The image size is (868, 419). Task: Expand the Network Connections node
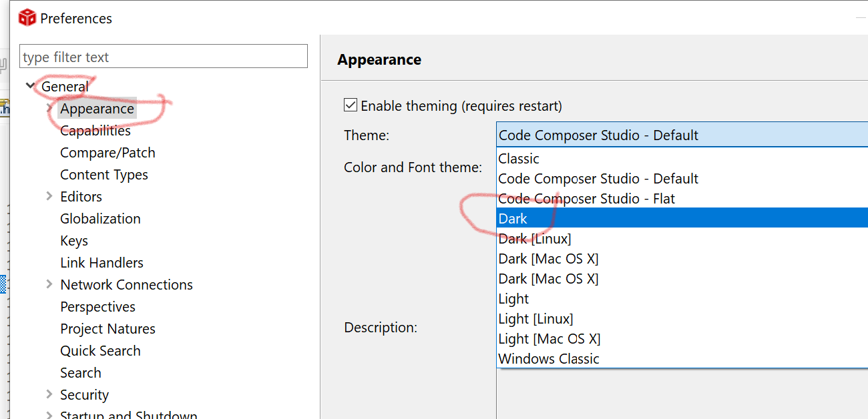(x=49, y=284)
